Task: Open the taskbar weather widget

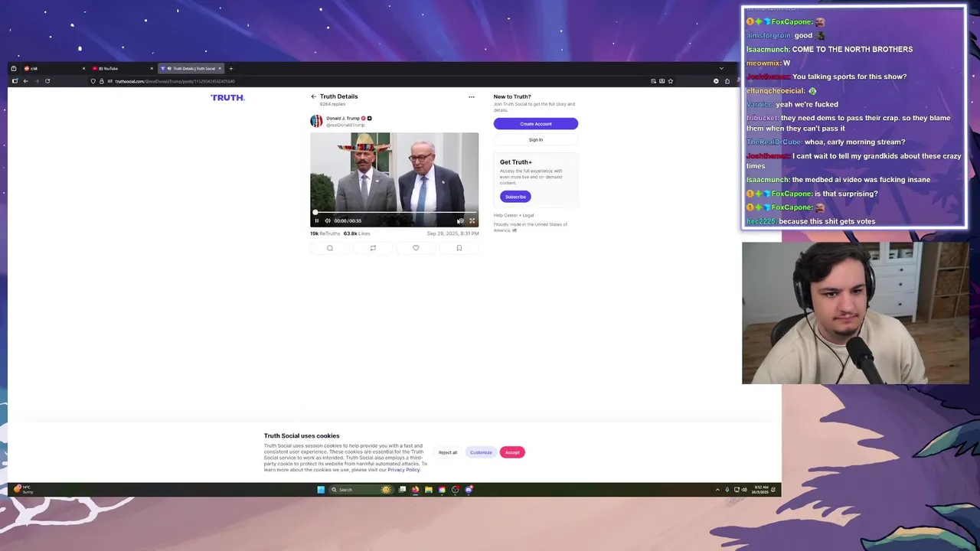Action: point(23,489)
